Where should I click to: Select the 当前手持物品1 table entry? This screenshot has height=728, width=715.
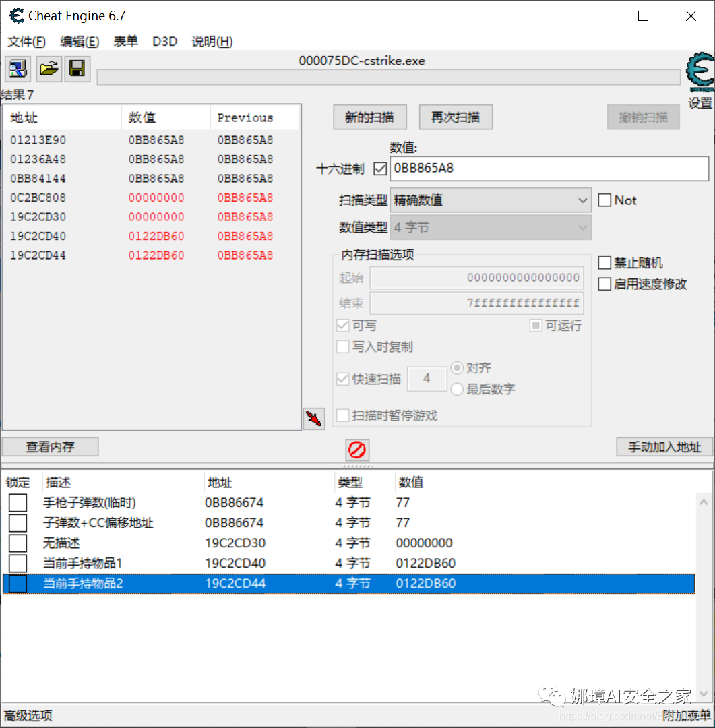click(348, 563)
